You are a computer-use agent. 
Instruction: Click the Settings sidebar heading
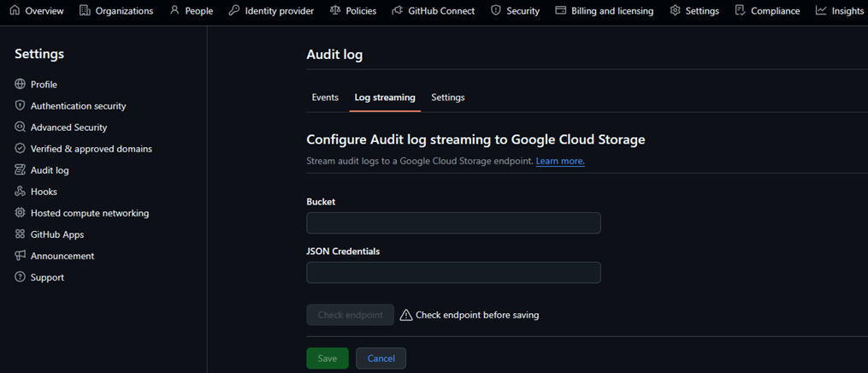point(39,54)
